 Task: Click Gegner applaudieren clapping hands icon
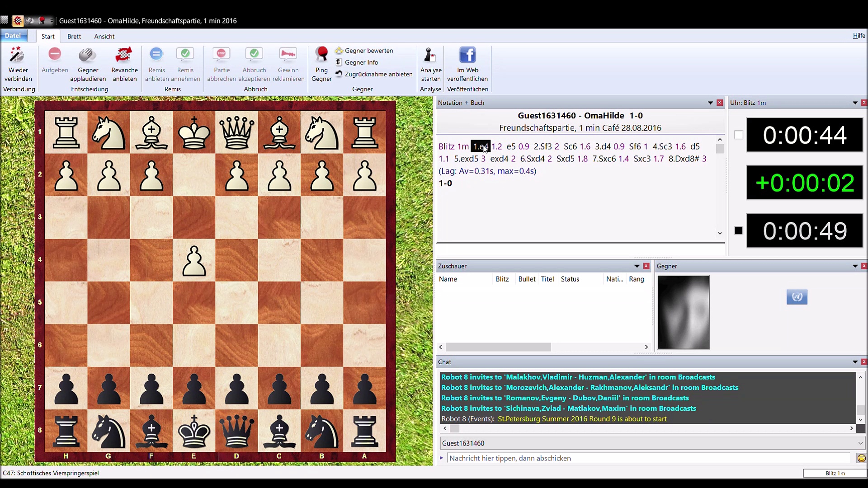[x=88, y=55]
